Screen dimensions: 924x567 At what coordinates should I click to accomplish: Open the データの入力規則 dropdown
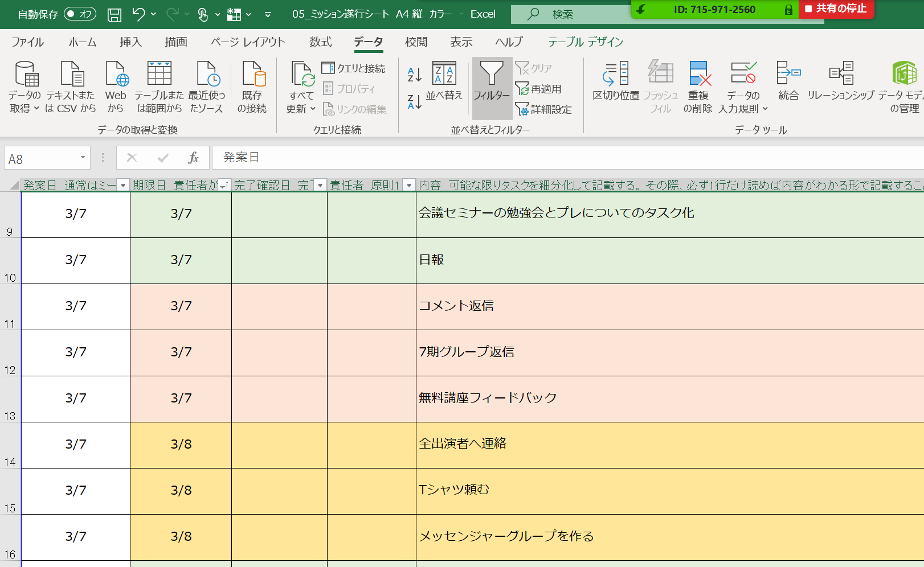pos(765,109)
